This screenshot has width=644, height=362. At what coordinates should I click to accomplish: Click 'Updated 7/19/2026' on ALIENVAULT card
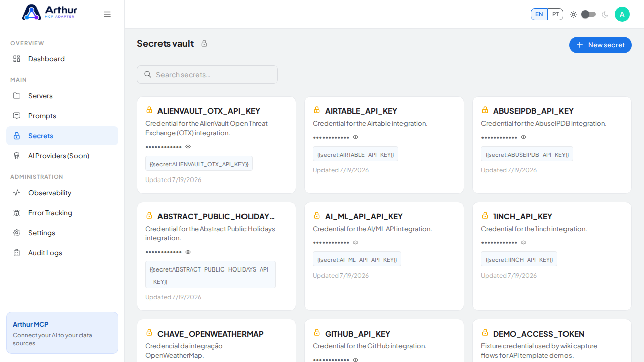click(173, 179)
